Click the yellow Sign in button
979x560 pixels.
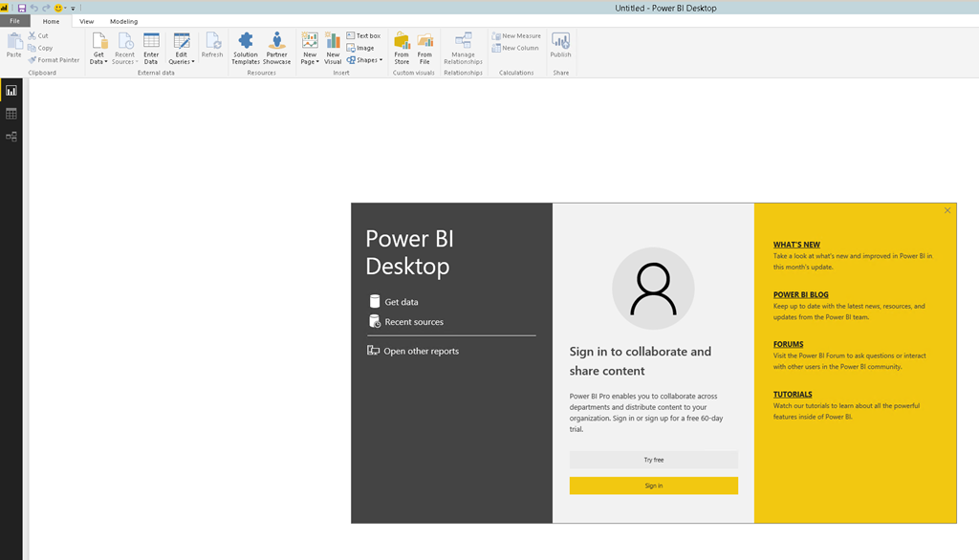point(654,485)
